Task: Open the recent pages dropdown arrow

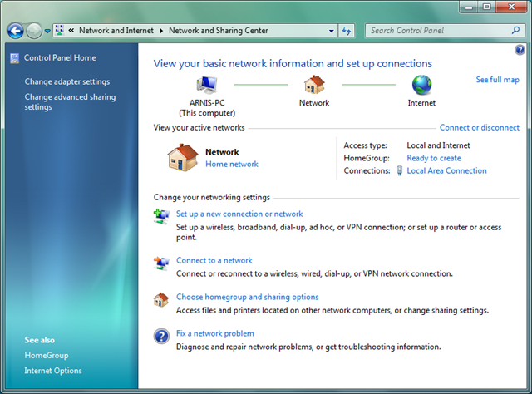Action: pyautogui.click(x=47, y=32)
